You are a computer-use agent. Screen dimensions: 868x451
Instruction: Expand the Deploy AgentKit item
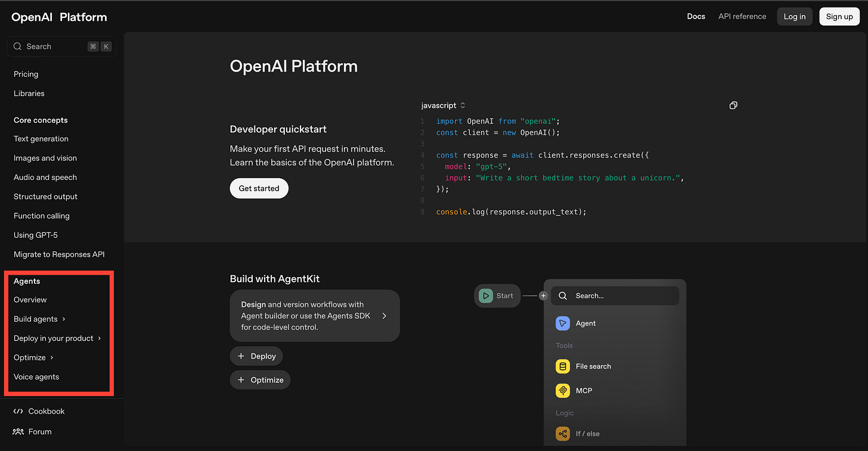[256, 356]
